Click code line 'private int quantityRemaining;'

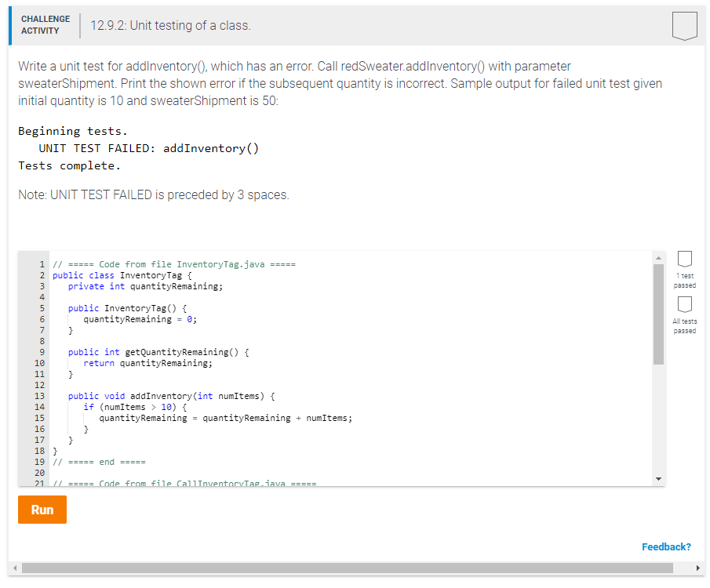(145, 286)
